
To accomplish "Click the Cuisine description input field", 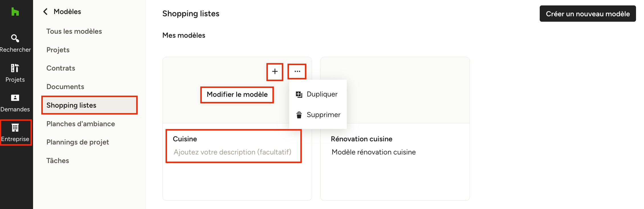I will point(233,152).
